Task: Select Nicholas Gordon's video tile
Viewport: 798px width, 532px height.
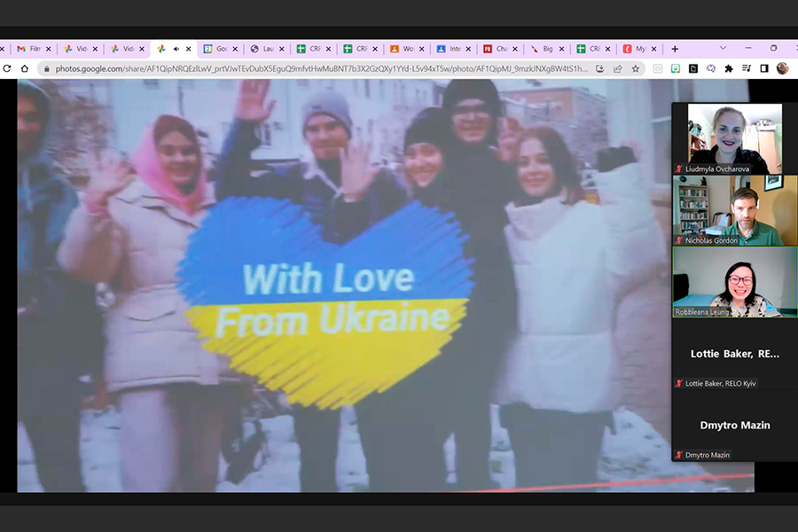Action: pos(735,210)
